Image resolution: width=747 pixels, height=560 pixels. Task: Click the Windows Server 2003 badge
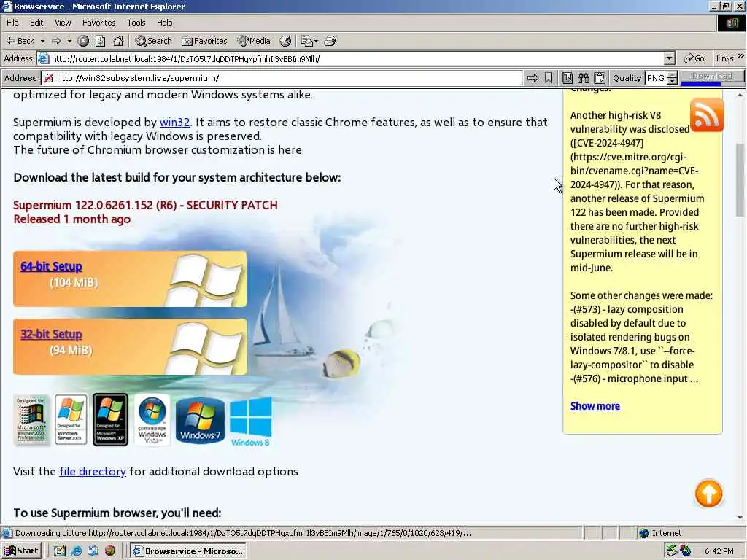(x=71, y=419)
